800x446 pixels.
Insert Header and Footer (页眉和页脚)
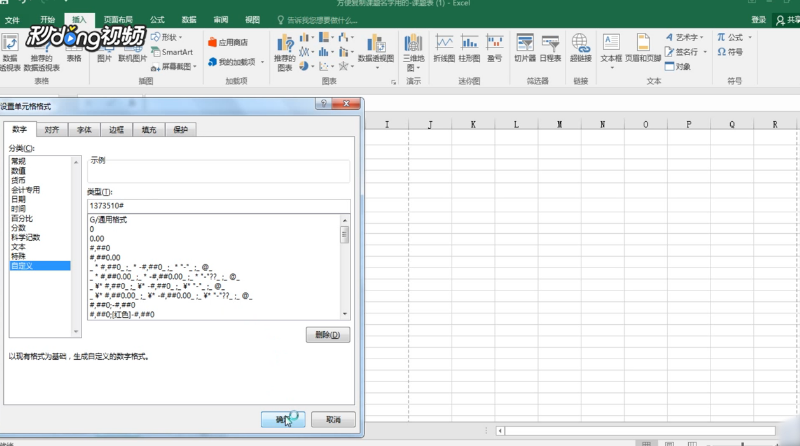tap(643, 48)
